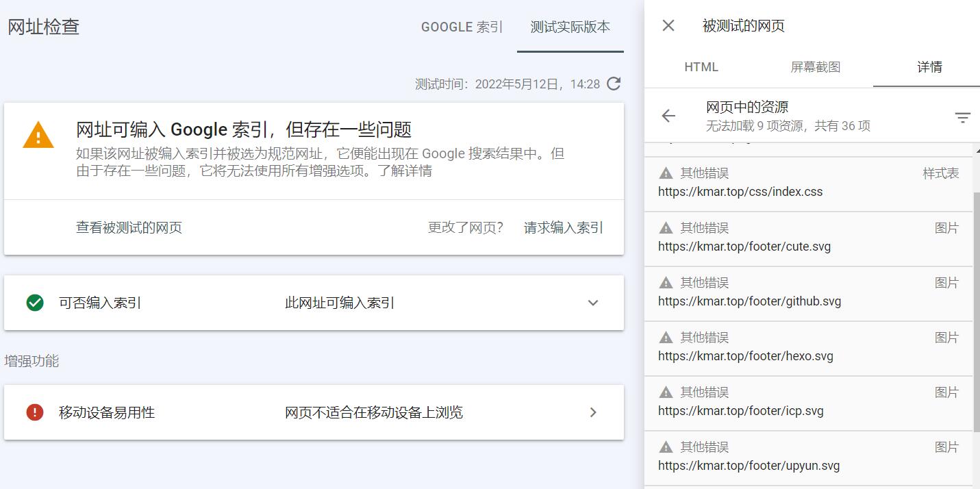Image resolution: width=980 pixels, height=489 pixels.
Task: Close the tested page panel with X
Action: (668, 25)
